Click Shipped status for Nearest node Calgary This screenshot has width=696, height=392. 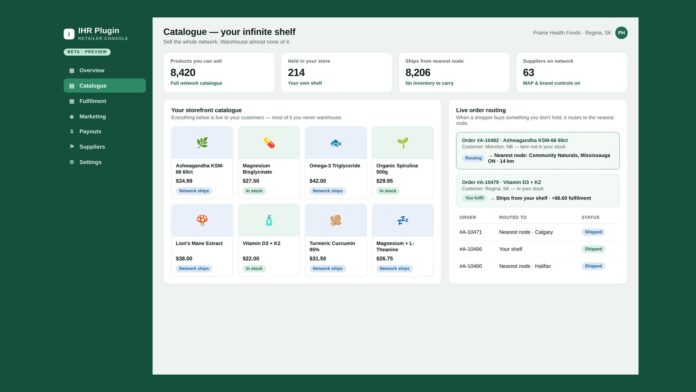click(x=593, y=232)
